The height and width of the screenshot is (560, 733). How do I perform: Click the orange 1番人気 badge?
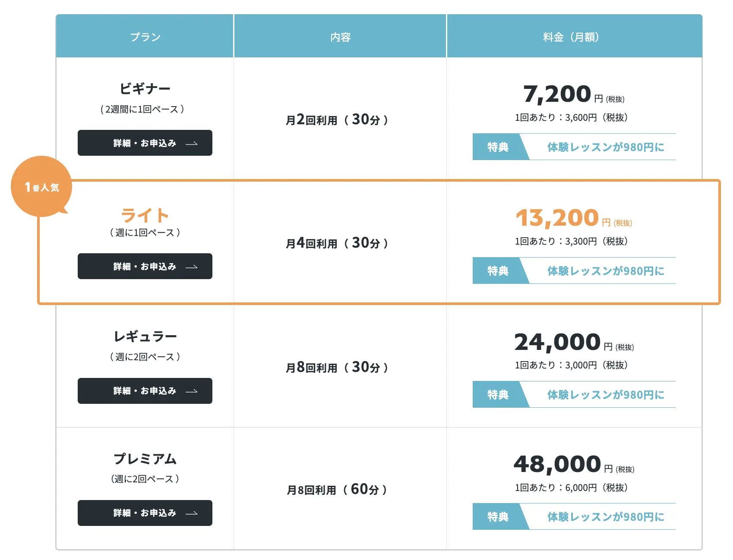click(41, 186)
